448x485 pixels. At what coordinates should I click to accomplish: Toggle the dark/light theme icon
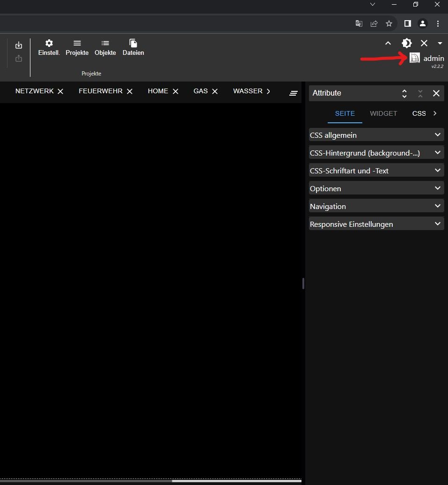[x=406, y=43]
